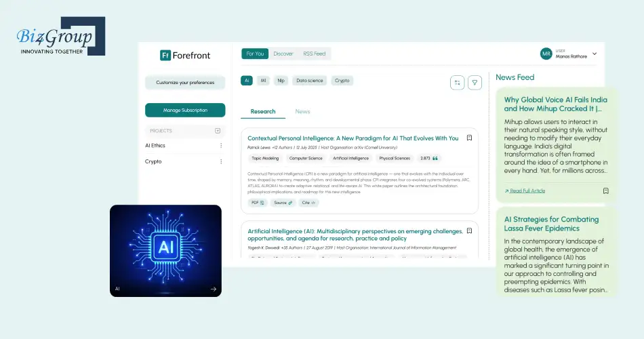Toggle the Data science topic chip
644x339 pixels.
310,81
